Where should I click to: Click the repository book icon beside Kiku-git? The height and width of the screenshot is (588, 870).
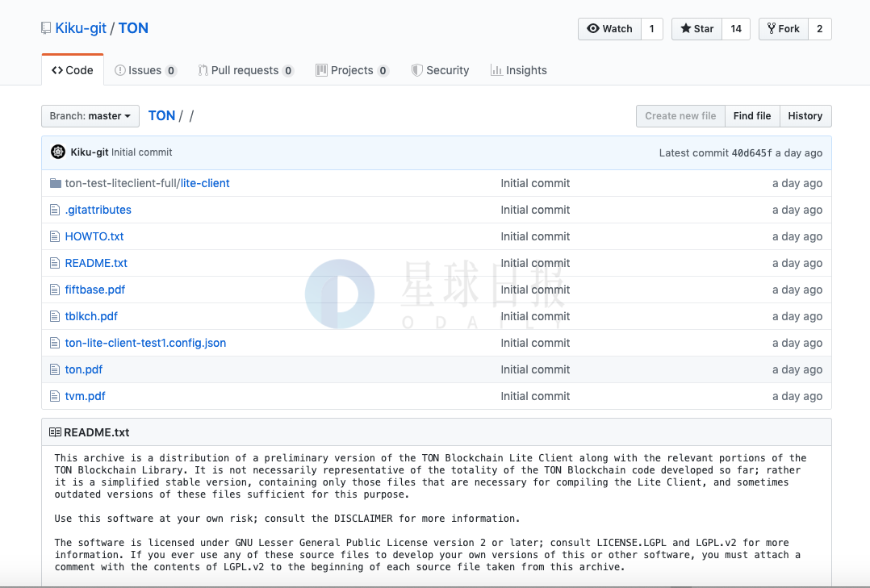46,28
